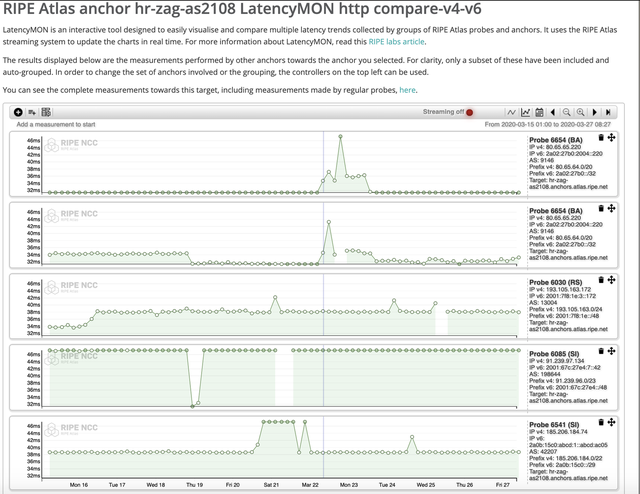
Task: Delete the Probe 6030 (RS) chart
Action: coord(601,280)
